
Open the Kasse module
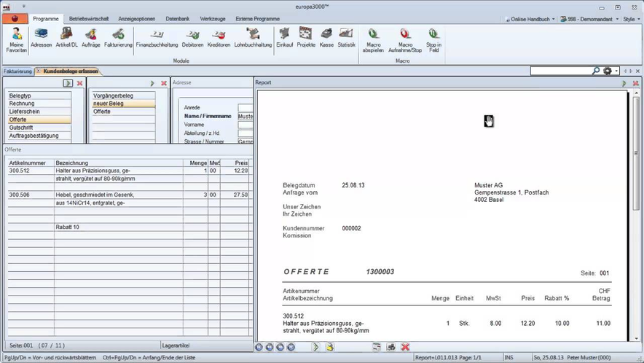[326, 38]
